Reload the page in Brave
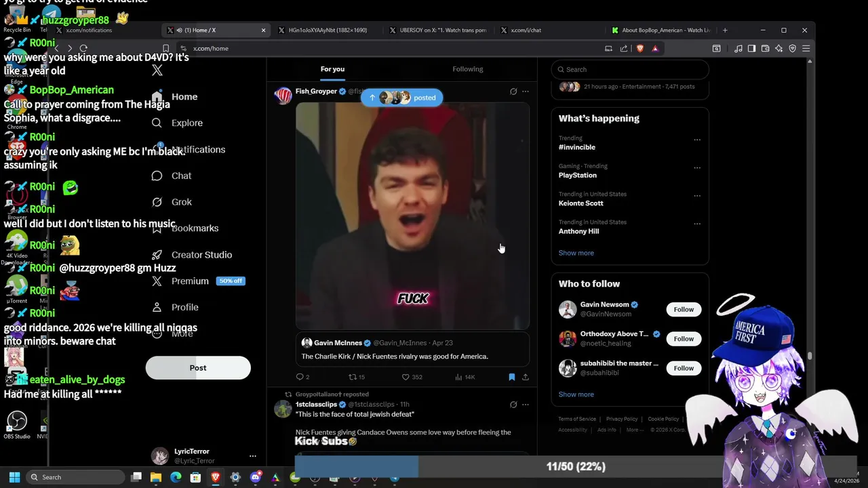The width and height of the screenshot is (868, 488). pyautogui.click(x=83, y=48)
